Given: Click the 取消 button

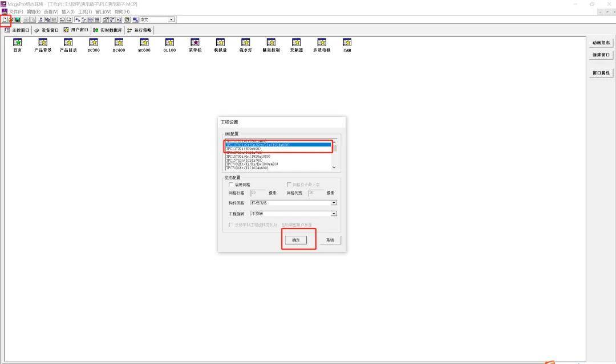Looking at the screenshot, I should [330, 240].
